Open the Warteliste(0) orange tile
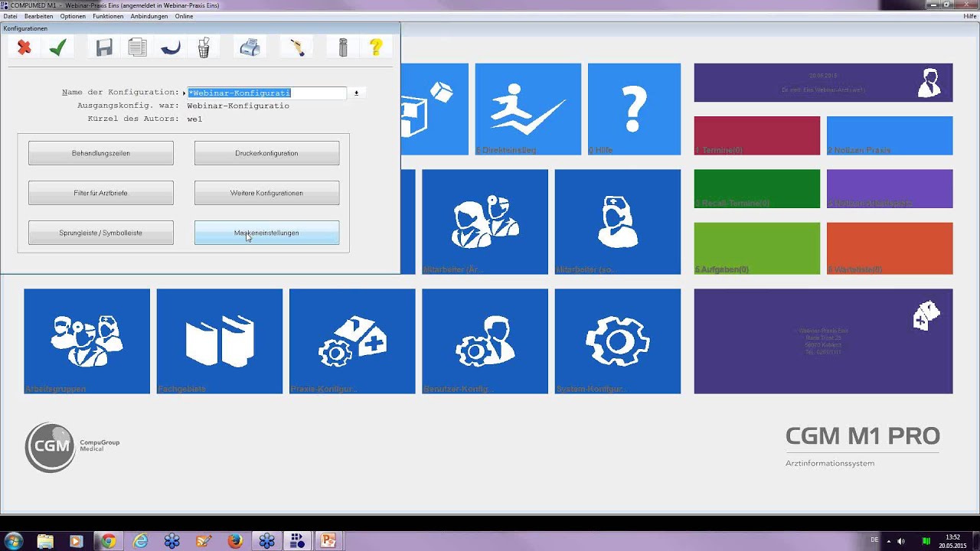 (x=890, y=248)
